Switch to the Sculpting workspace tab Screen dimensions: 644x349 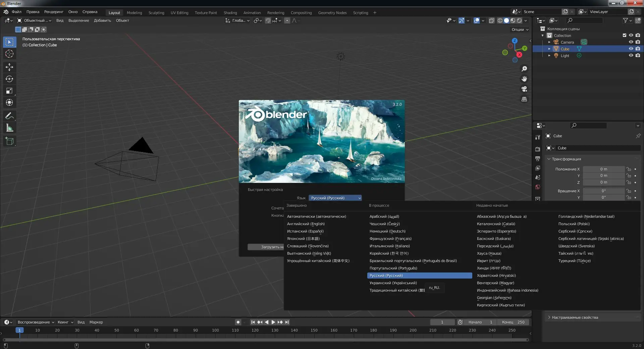click(156, 13)
